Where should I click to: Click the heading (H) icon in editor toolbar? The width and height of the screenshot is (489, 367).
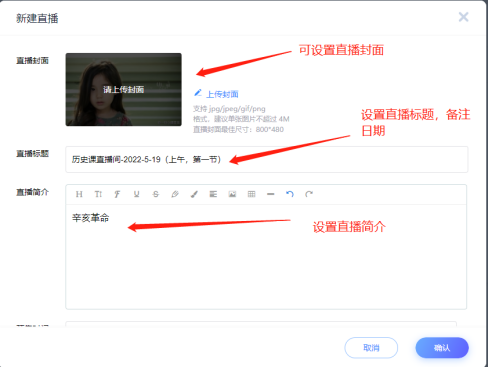79,194
